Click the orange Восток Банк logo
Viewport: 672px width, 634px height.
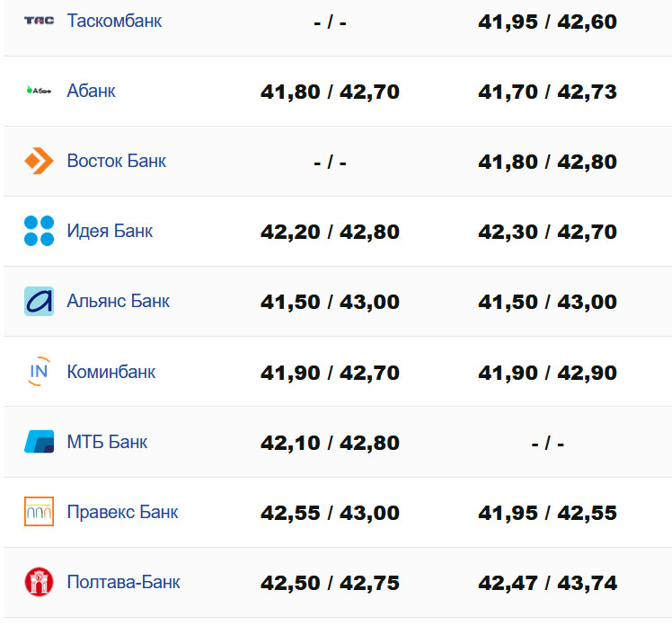pyautogui.click(x=39, y=162)
